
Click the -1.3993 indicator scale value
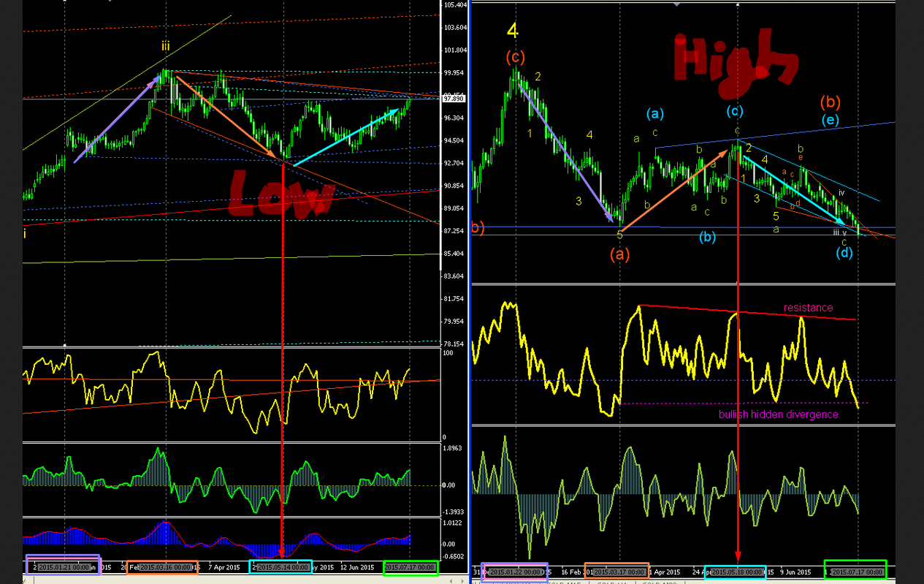(x=454, y=512)
